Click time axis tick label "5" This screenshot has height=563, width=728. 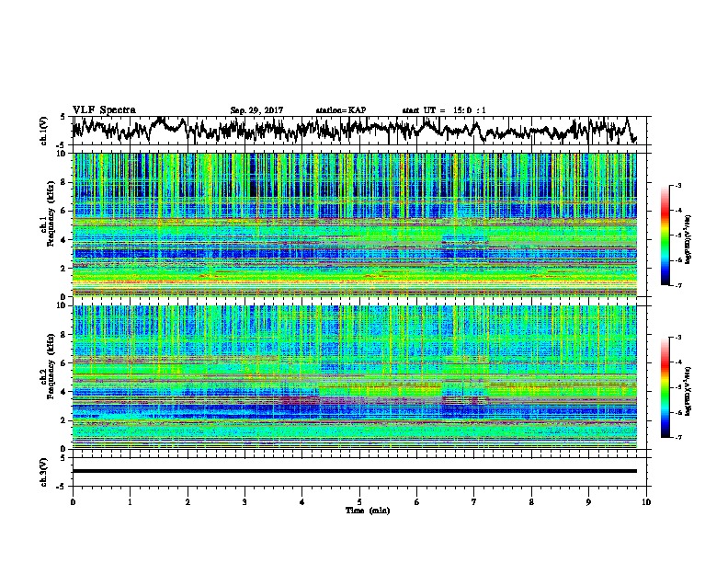pyautogui.click(x=359, y=502)
